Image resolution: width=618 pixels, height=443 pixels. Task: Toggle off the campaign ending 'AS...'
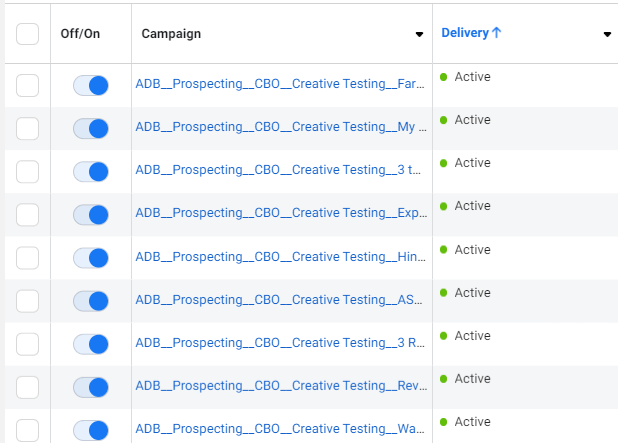[91, 301]
